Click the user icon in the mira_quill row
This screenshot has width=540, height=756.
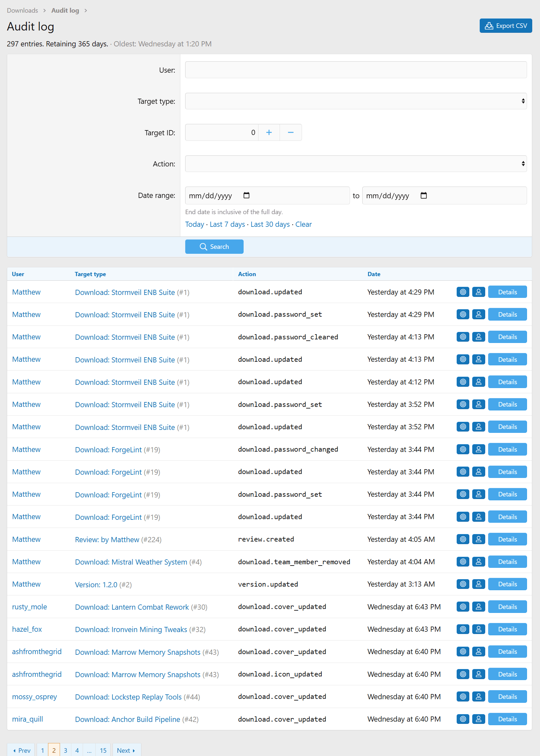click(478, 719)
